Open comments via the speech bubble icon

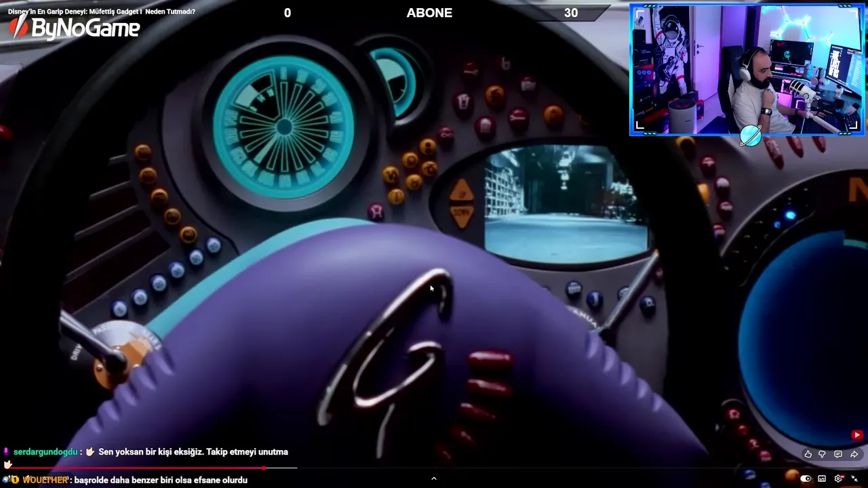pyautogui.click(x=838, y=454)
